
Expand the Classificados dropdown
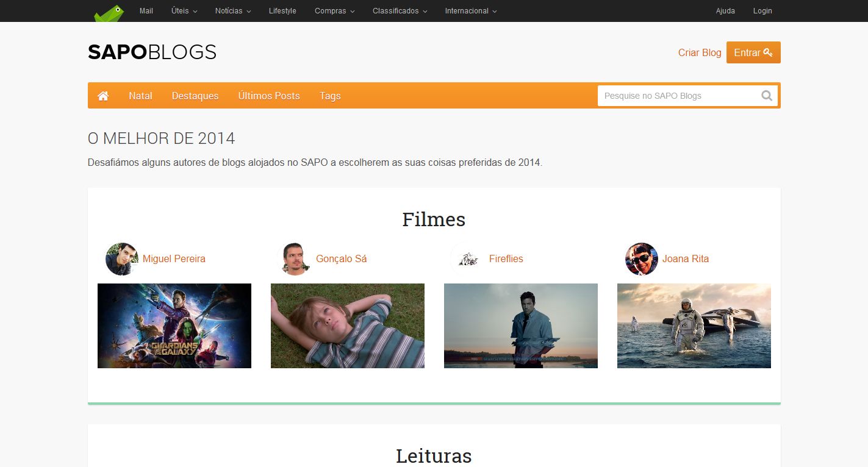point(400,11)
